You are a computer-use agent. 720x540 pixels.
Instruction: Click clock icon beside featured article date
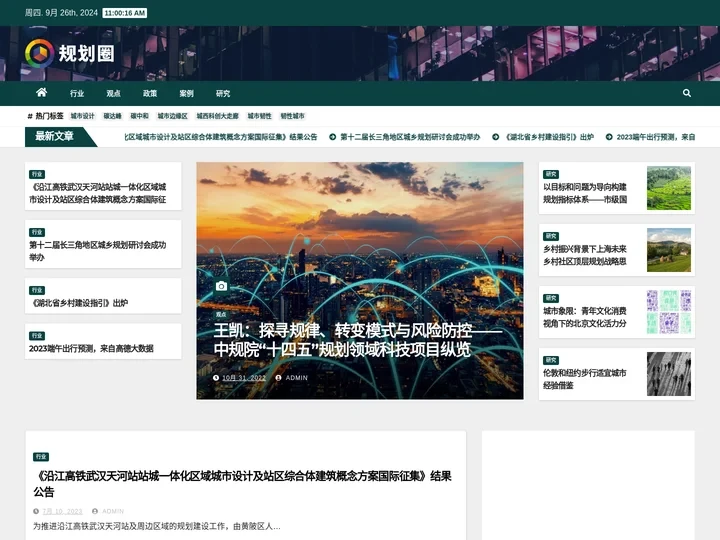point(216,378)
